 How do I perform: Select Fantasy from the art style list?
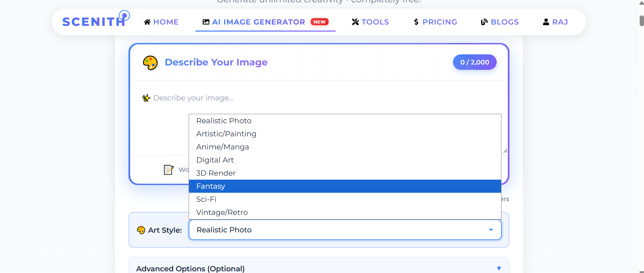pyautogui.click(x=211, y=186)
